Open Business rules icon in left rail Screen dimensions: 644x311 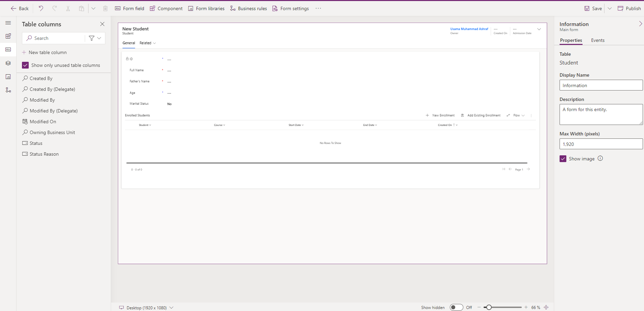[8, 90]
